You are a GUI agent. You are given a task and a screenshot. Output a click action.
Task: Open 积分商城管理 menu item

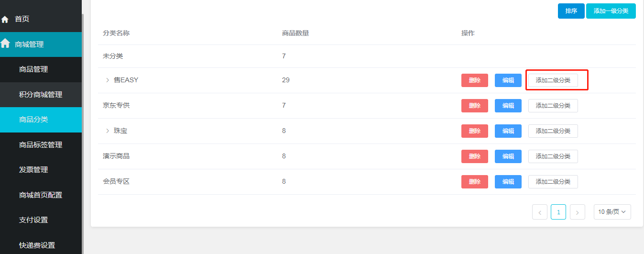pyautogui.click(x=41, y=95)
